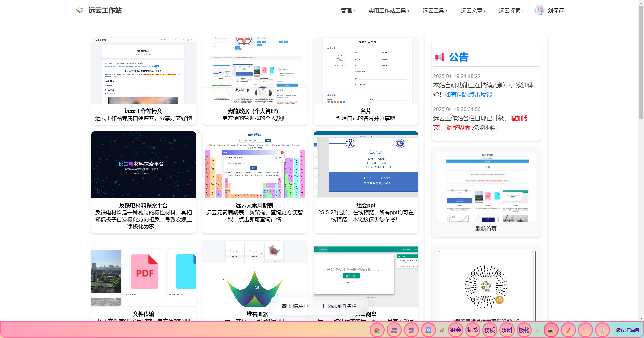Click the BACK arrow taskbar icon
Screen dimensions: 644x338
click(x=394, y=330)
